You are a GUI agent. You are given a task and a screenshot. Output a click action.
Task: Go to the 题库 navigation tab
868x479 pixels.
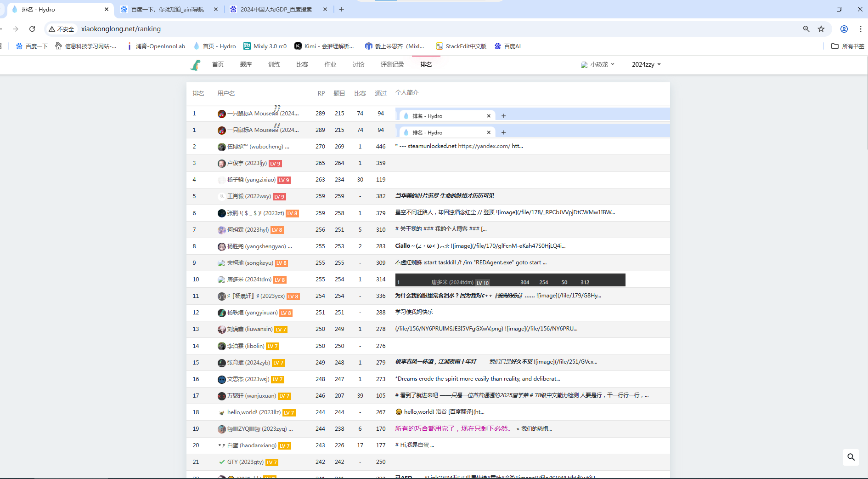(246, 64)
